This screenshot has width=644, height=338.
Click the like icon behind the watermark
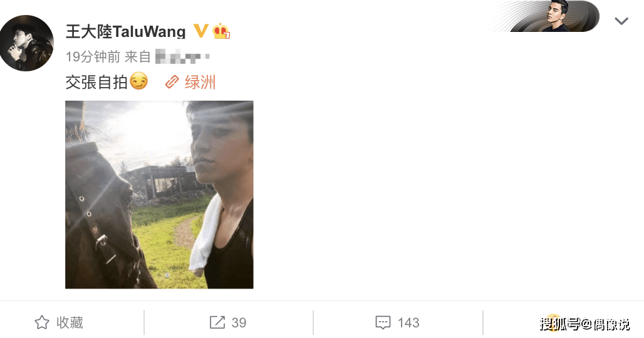click(554, 322)
